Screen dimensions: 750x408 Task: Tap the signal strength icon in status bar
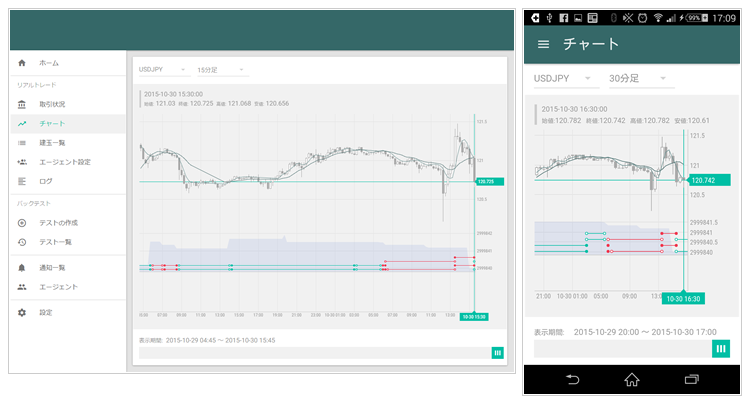671,18
